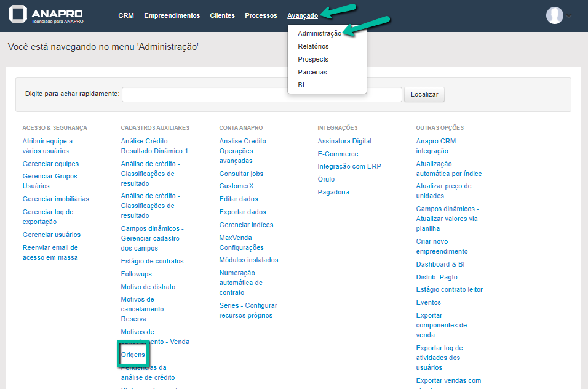This screenshot has width=588, height=389.
Task: Open the Origens link
Action: [133, 355]
